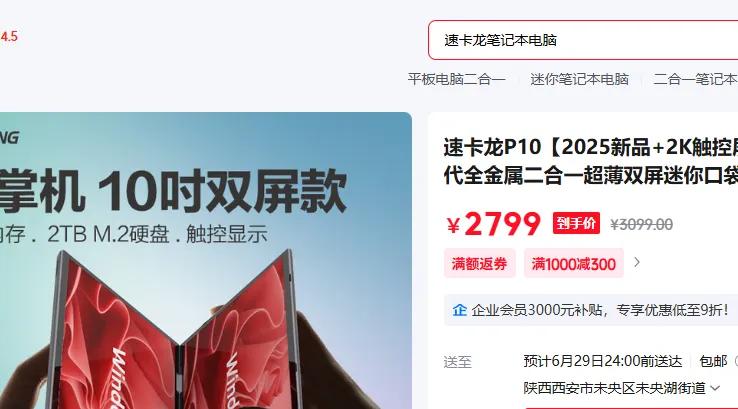The width and height of the screenshot is (738, 409).
Task: Click the 速卡龙笔记本电脑 search input field
Action: [583, 40]
